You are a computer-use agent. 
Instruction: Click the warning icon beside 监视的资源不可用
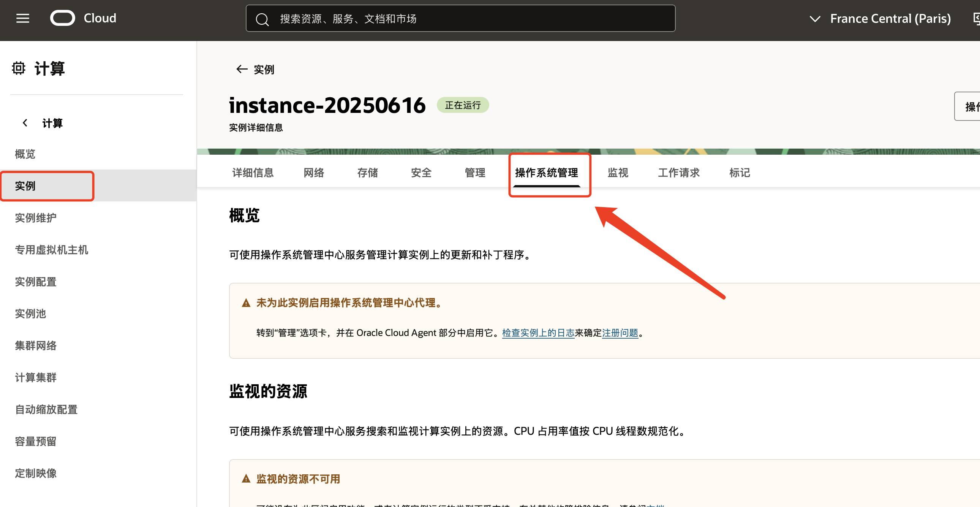(246, 479)
